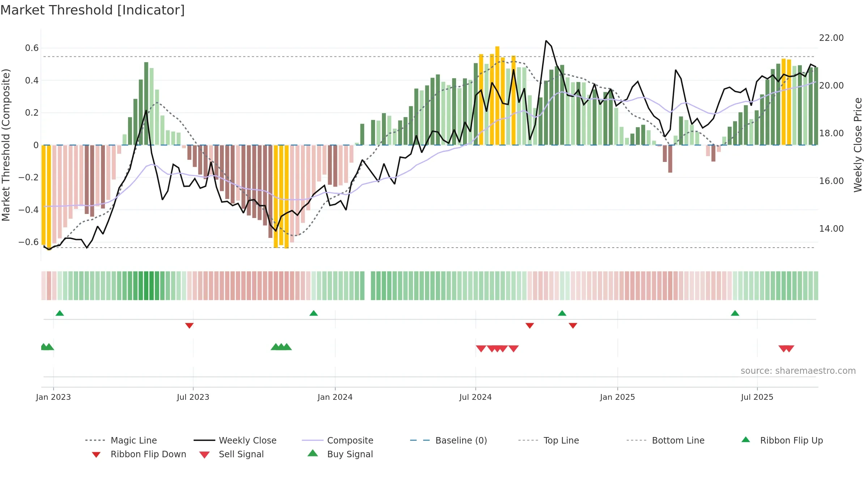Click the ribbon flip up triangle before Jul 2025
Viewport: 868px width, 488px height.
click(x=735, y=313)
